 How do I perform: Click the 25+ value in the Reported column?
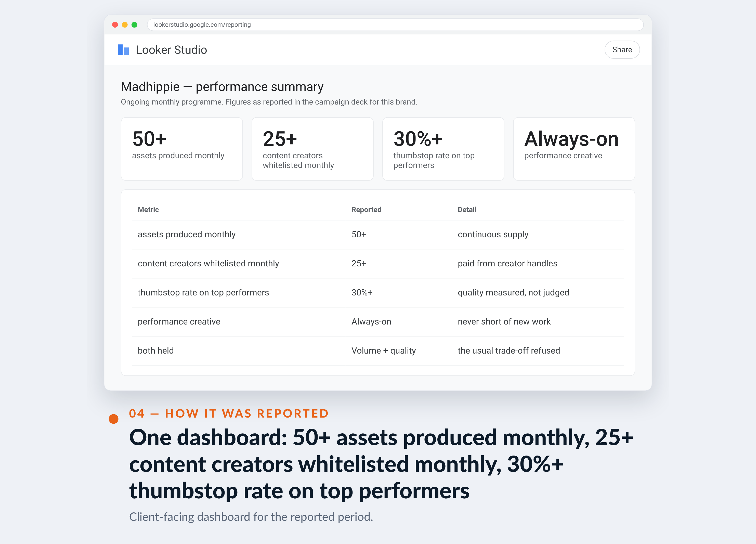pos(359,263)
